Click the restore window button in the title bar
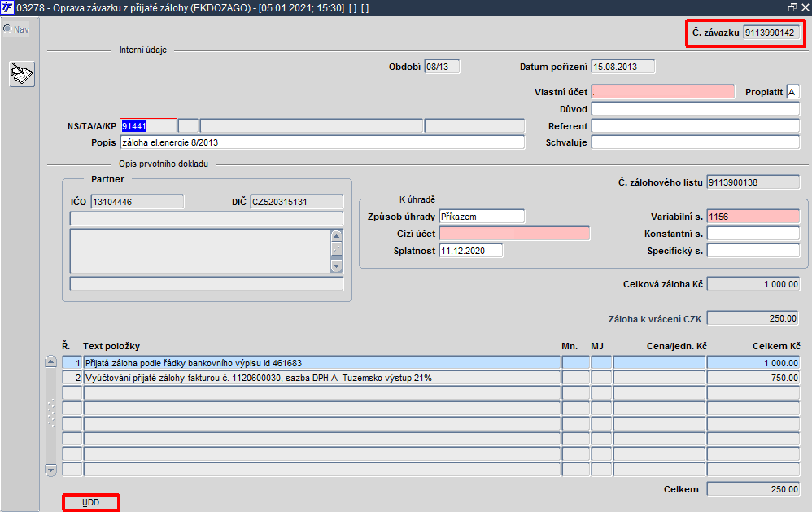812x512 pixels. click(x=792, y=7)
